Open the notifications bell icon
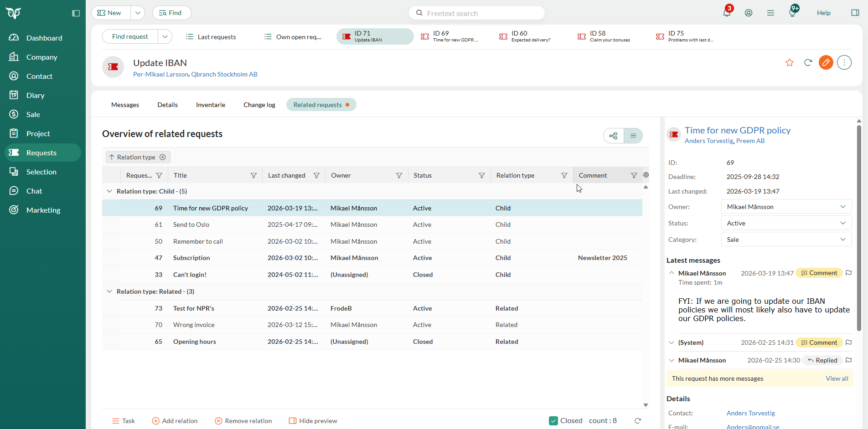The image size is (868, 429). click(x=727, y=13)
